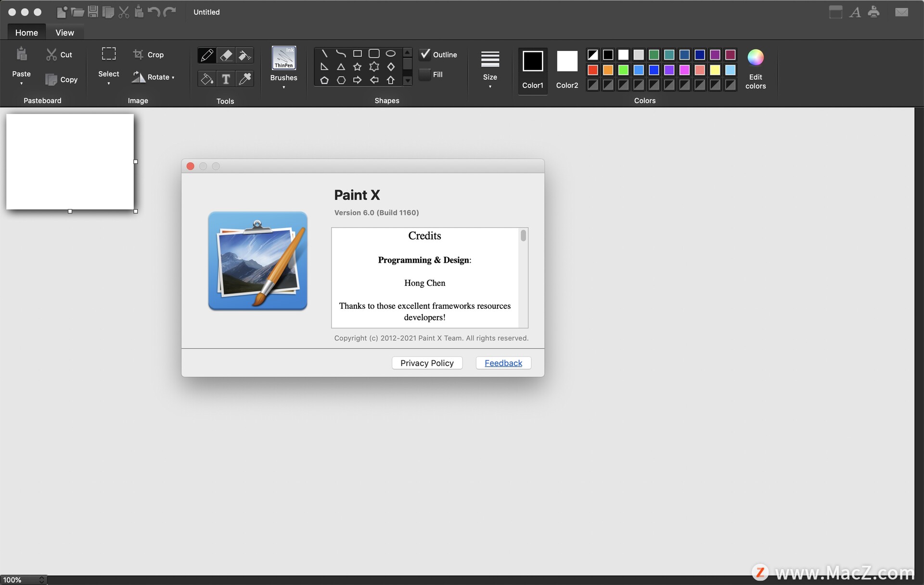The height and width of the screenshot is (585, 924).
Task: Choose the left arrow shape
Action: pos(374,80)
